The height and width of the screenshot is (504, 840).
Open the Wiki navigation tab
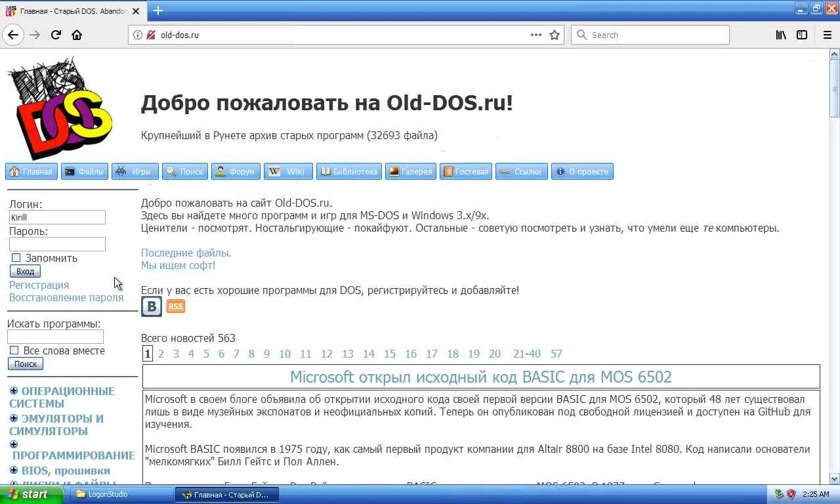(x=288, y=171)
